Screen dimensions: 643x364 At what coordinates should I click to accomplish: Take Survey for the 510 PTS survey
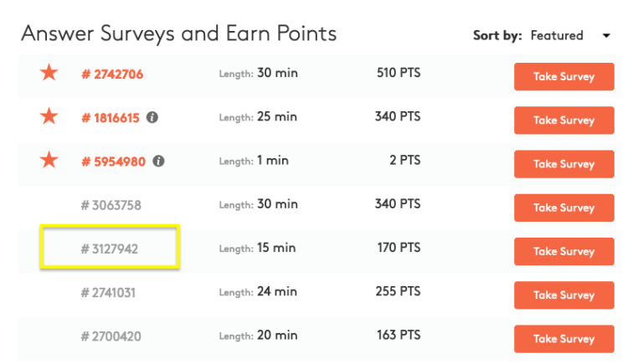[563, 77]
